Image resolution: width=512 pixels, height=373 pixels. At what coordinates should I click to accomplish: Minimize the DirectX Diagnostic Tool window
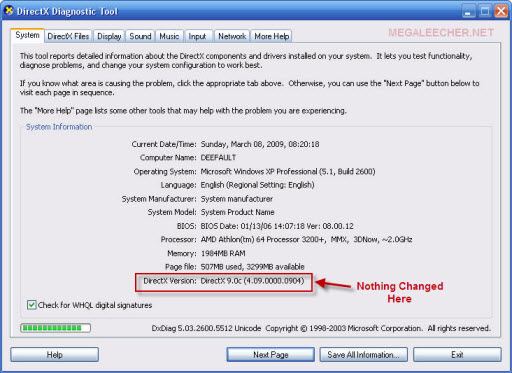469,11
